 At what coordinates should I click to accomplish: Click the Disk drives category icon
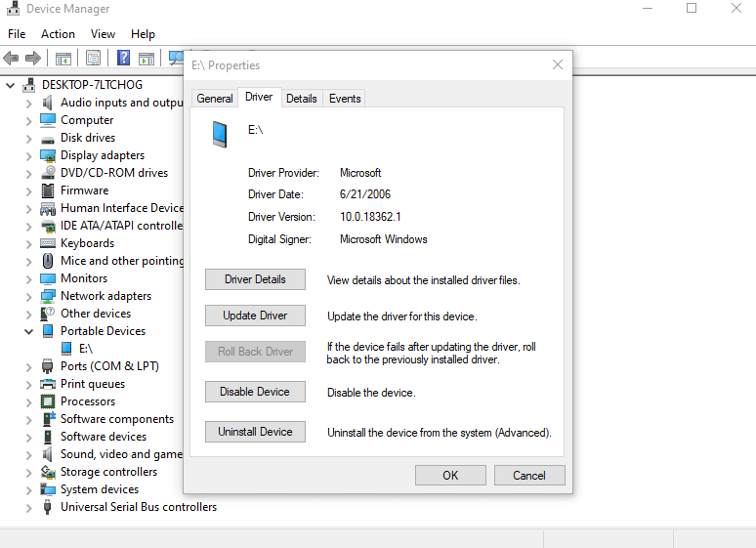click(48, 140)
